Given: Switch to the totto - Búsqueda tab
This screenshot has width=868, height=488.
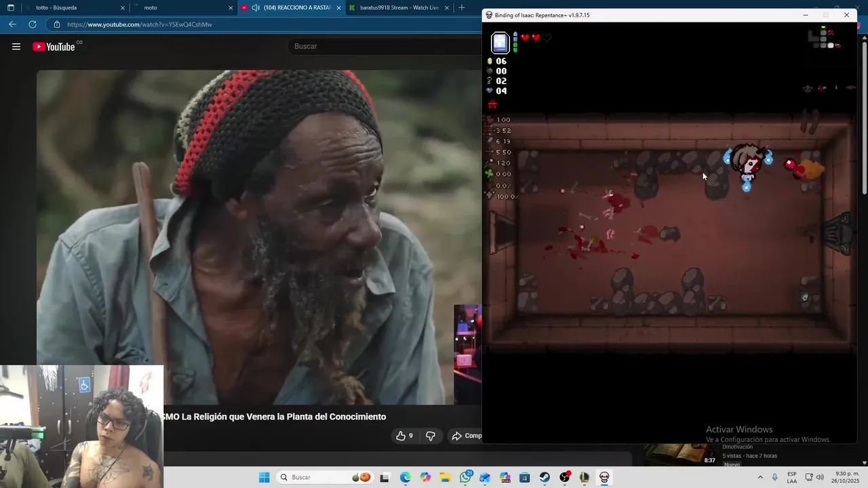Looking at the screenshot, I should [x=76, y=7].
